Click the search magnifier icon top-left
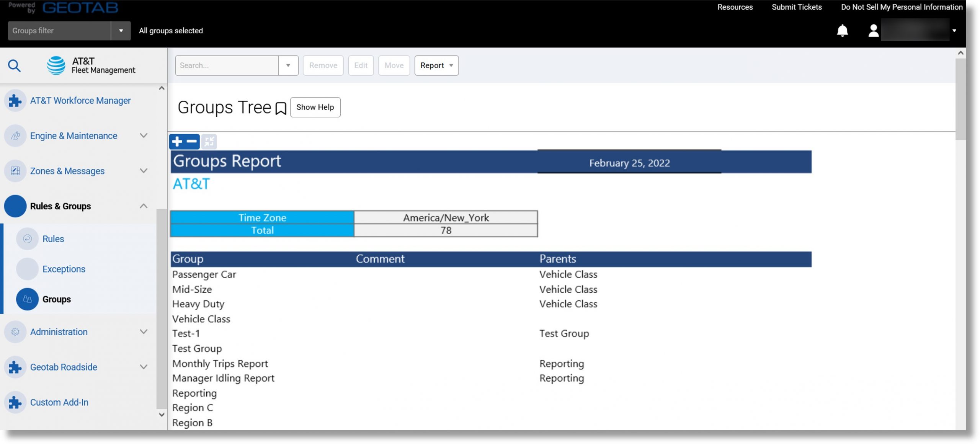 pyautogui.click(x=14, y=65)
